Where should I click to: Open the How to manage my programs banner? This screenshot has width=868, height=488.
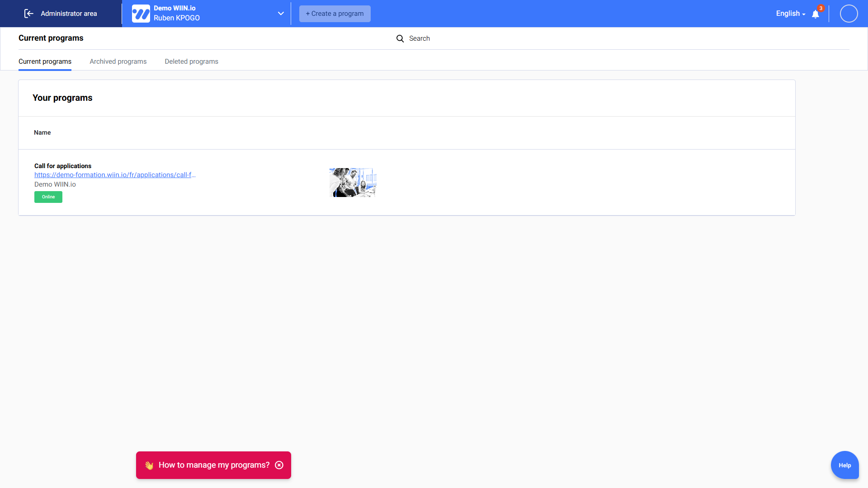214,465
